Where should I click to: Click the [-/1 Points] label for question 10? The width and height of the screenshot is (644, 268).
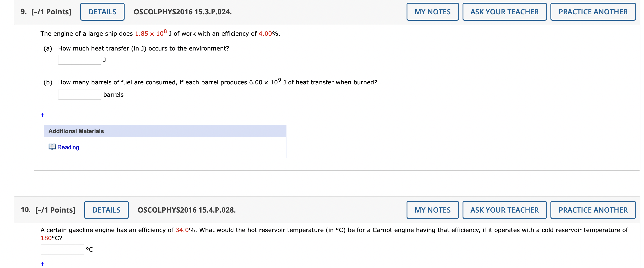pyautogui.click(x=55, y=210)
